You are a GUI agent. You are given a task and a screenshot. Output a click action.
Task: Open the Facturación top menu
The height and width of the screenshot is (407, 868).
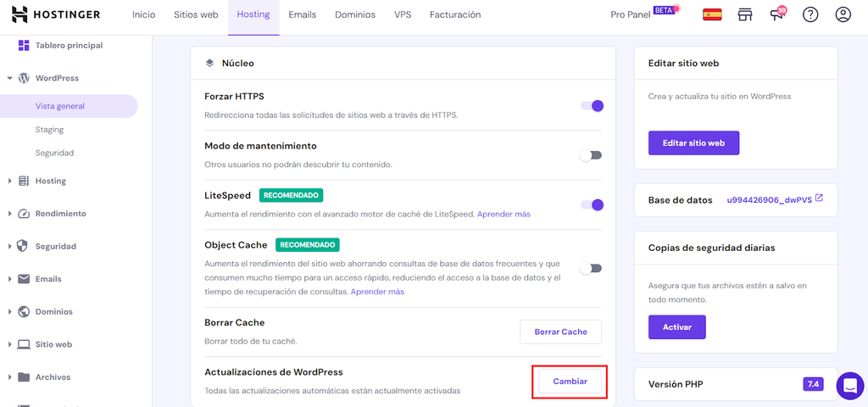click(455, 15)
